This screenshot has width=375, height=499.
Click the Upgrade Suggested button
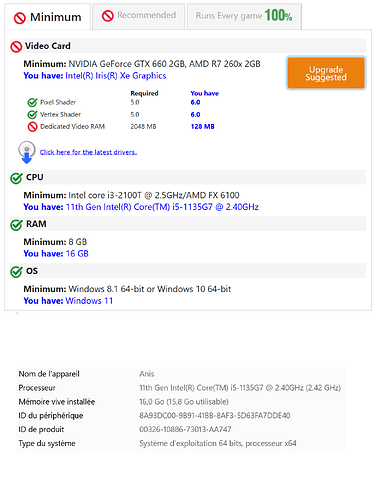click(326, 73)
